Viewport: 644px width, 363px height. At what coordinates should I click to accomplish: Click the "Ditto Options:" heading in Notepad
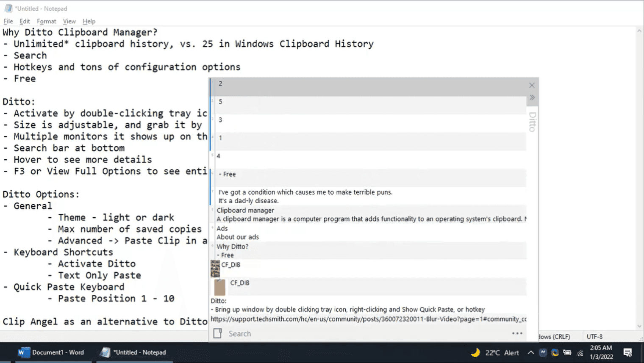tap(41, 194)
